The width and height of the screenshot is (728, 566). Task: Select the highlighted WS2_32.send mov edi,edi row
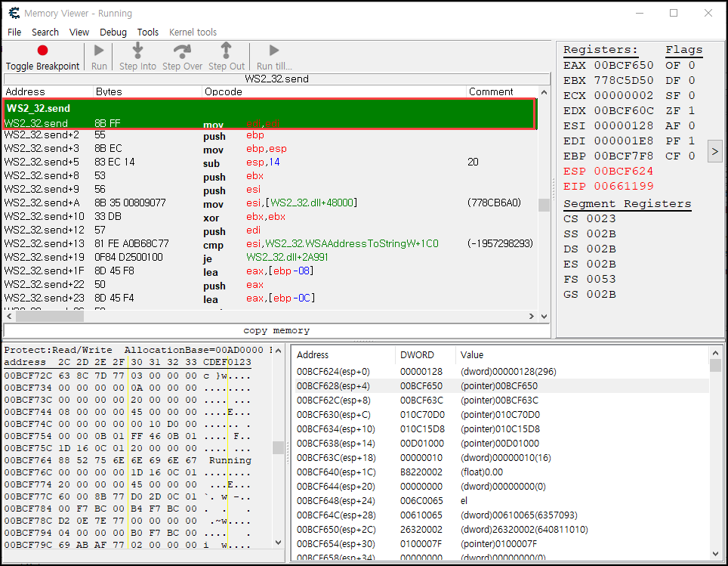pyautogui.click(x=270, y=123)
